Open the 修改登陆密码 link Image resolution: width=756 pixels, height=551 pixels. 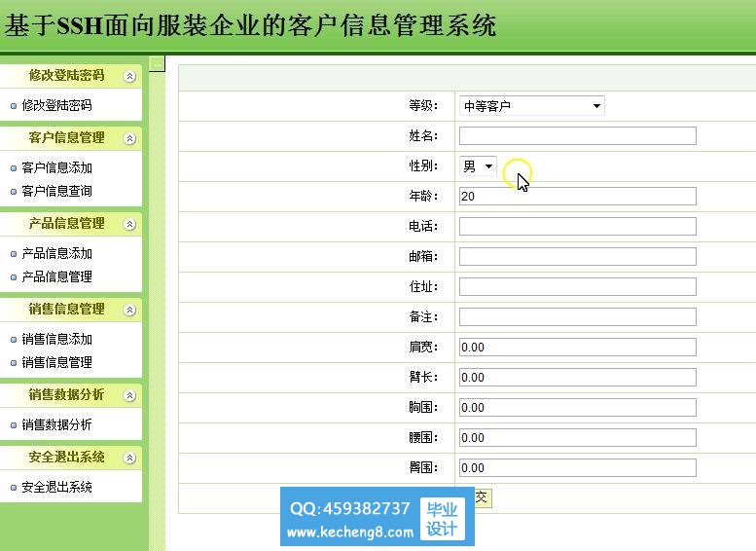pyautogui.click(x=56, y=105)
